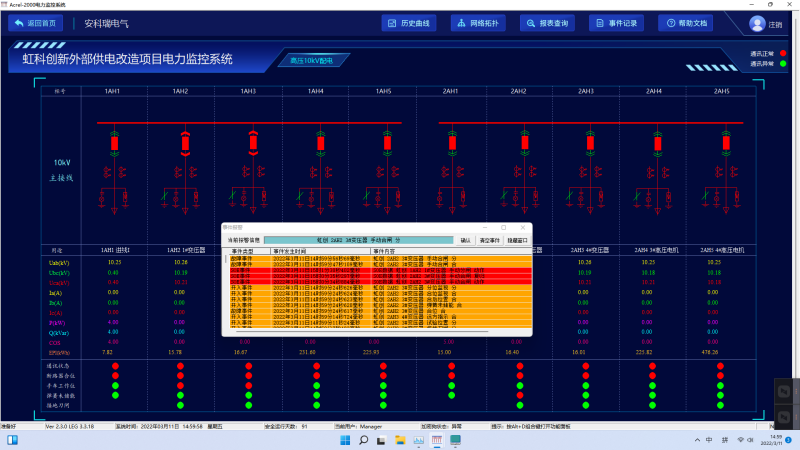Click the user avatar icon beside 注销
800x450 pixels.
(x=757, y=24)
